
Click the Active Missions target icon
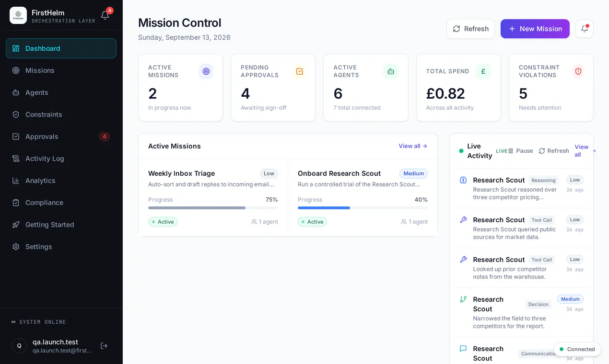[x=206, y=71]
